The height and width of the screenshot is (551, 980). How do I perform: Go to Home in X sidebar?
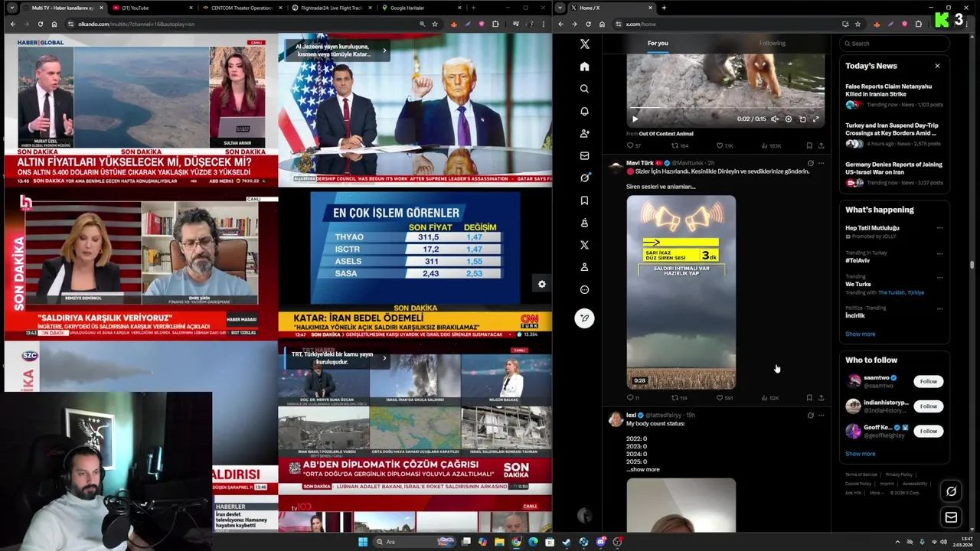[584, 67]
